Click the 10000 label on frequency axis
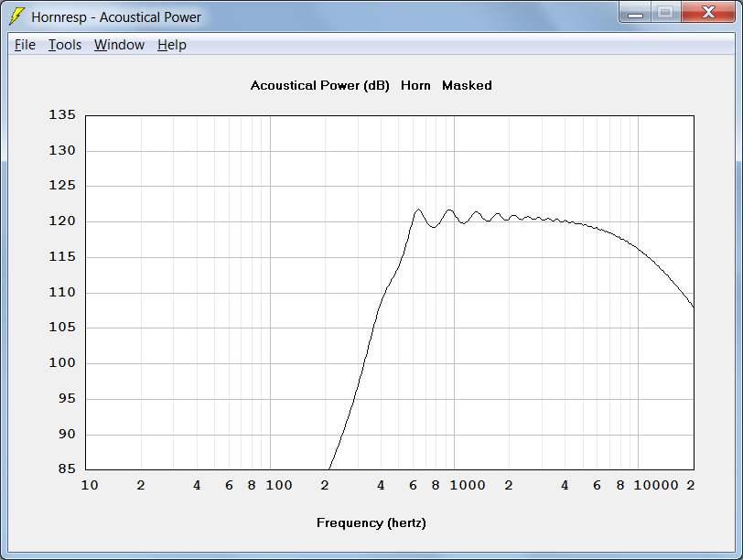The height and width of the screenshot is (560, 743). (656, 486)
